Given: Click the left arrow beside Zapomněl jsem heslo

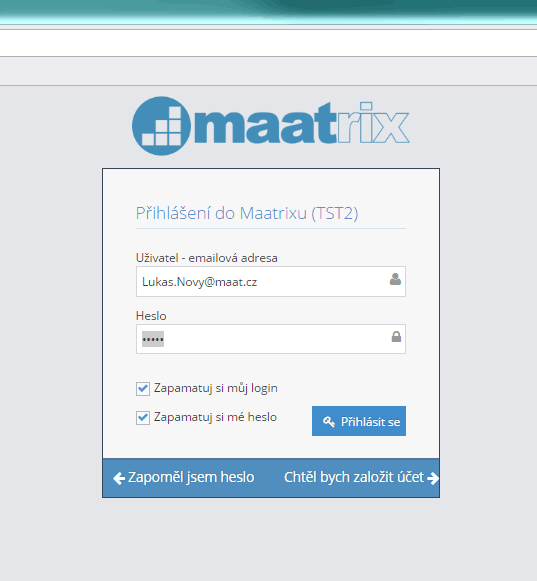Looking at the screenshot, I should [119, 478].
